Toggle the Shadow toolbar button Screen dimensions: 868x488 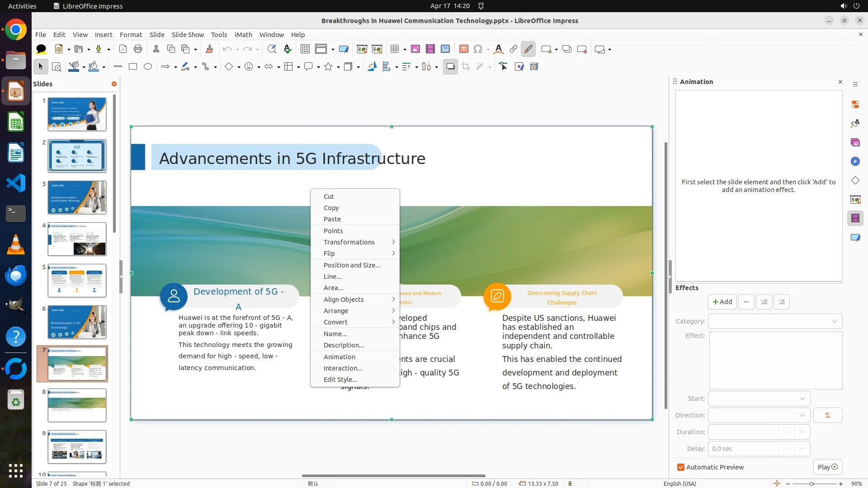click(x=450, y=67)
